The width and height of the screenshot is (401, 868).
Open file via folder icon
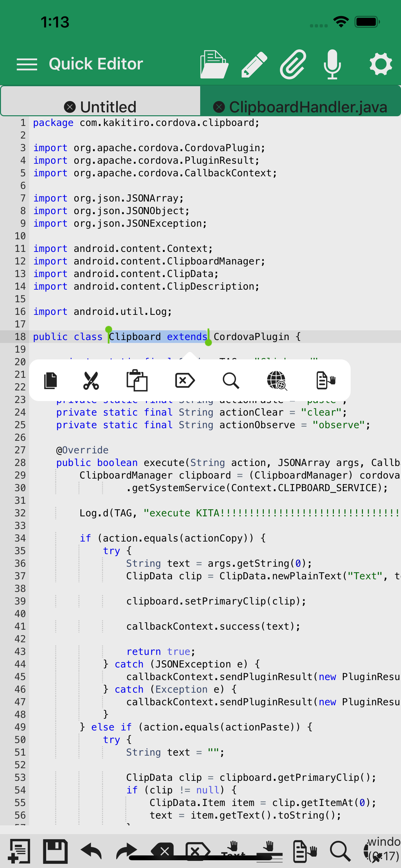pos(214,64)
